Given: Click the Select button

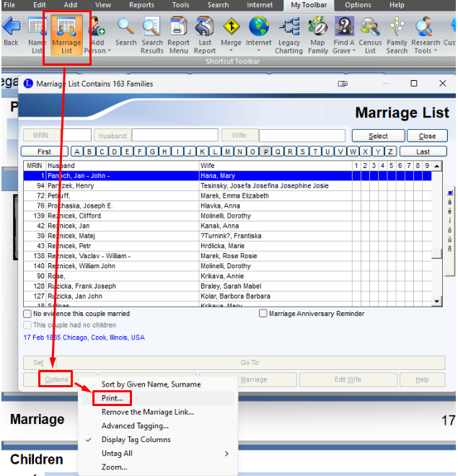Looking at the screenshot, I should [378, 136].
